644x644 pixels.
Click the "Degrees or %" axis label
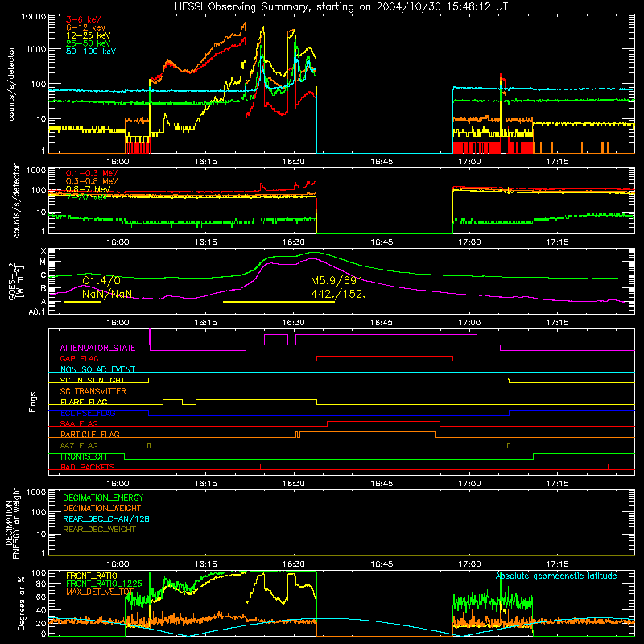(x=21, y=603)
